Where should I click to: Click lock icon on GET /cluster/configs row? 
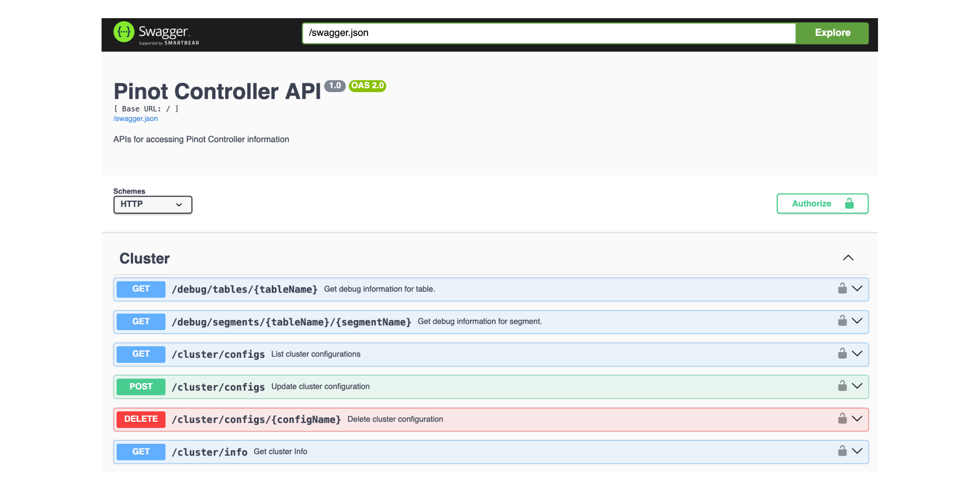[x=842, y=353]
